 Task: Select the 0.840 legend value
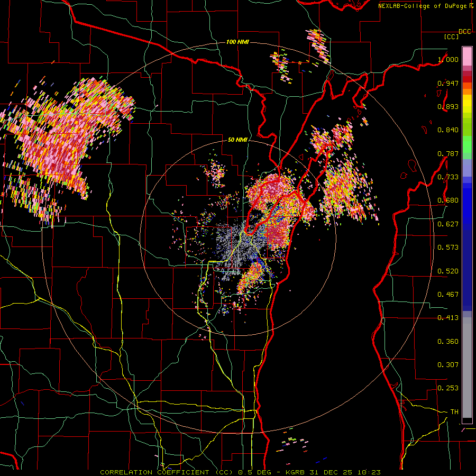click(448, 130)
